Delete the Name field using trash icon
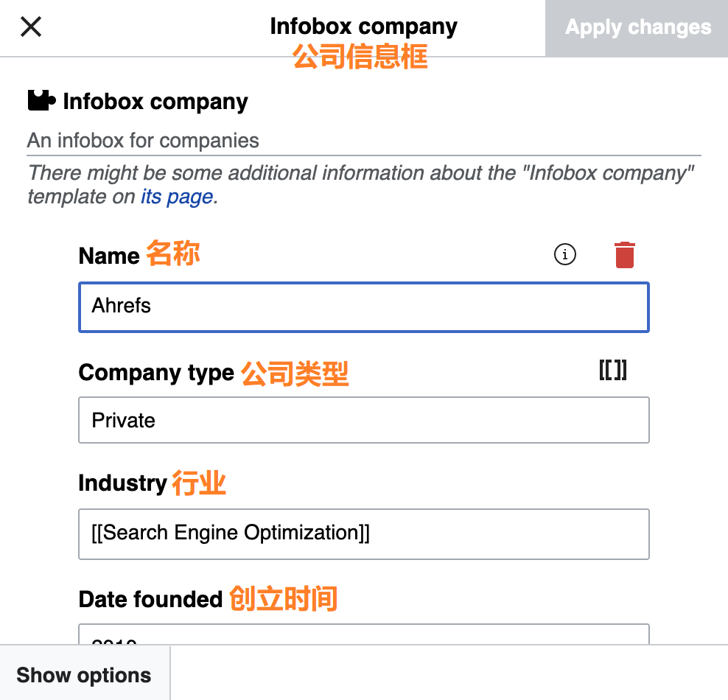This screenshot has height=700, width=728. [624, 255]
